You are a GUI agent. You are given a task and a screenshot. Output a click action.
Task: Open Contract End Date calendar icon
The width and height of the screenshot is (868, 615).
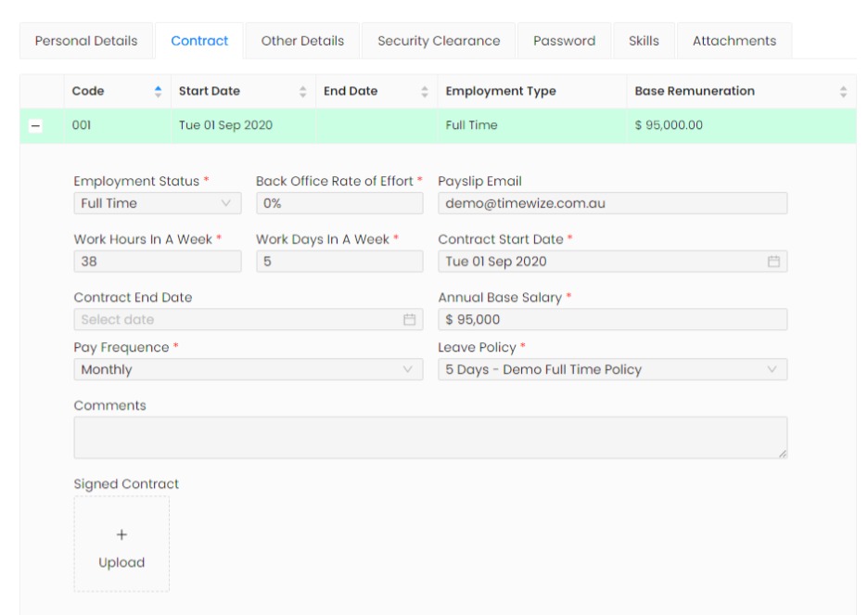pyautogui.click(x=409, y=320)
